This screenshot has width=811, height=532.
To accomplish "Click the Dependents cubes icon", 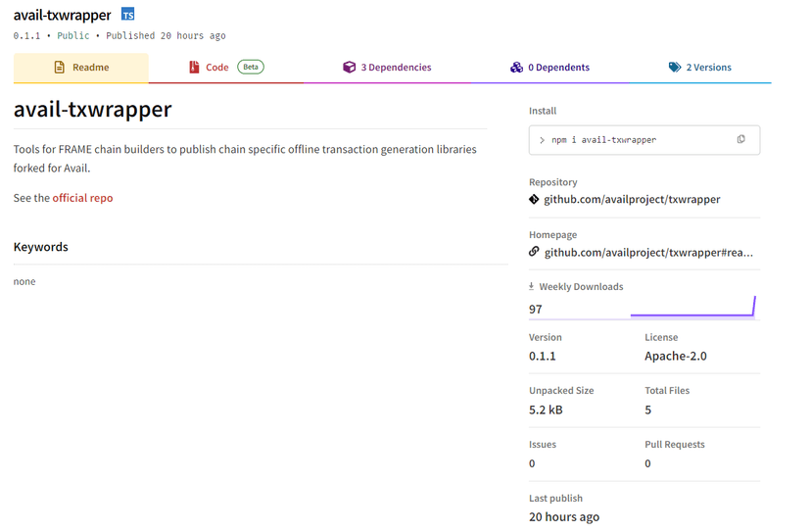I will click(x=516, y=68).
